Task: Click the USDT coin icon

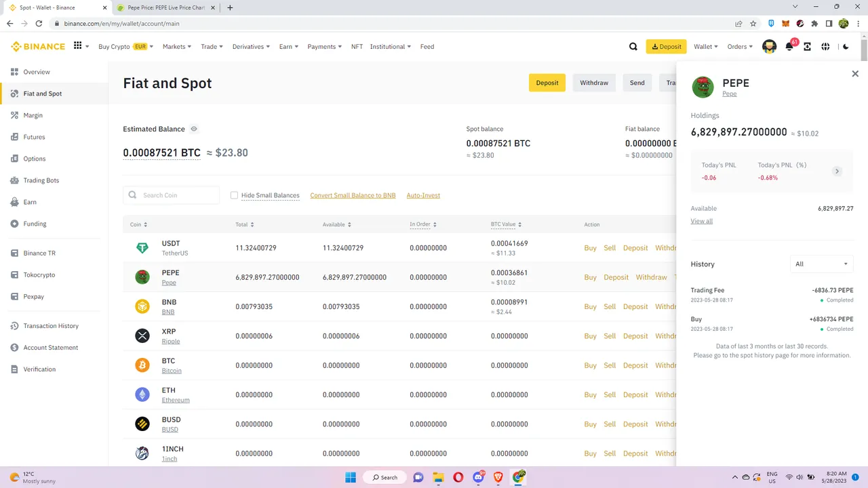Action: coord(142,248)
